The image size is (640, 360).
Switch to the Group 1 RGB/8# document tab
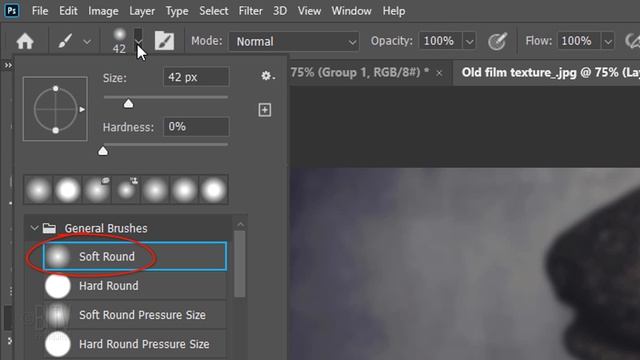(x=360, y=73)
